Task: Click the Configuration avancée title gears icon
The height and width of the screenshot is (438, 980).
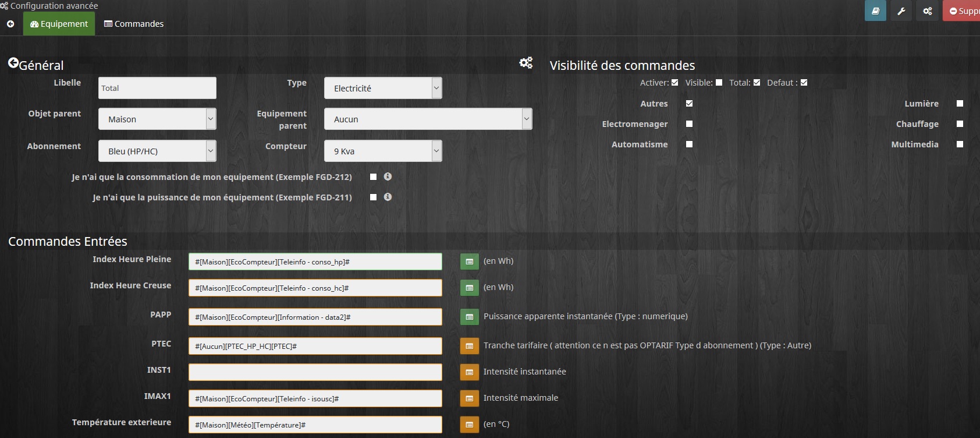Action: (x=4, y=6)
